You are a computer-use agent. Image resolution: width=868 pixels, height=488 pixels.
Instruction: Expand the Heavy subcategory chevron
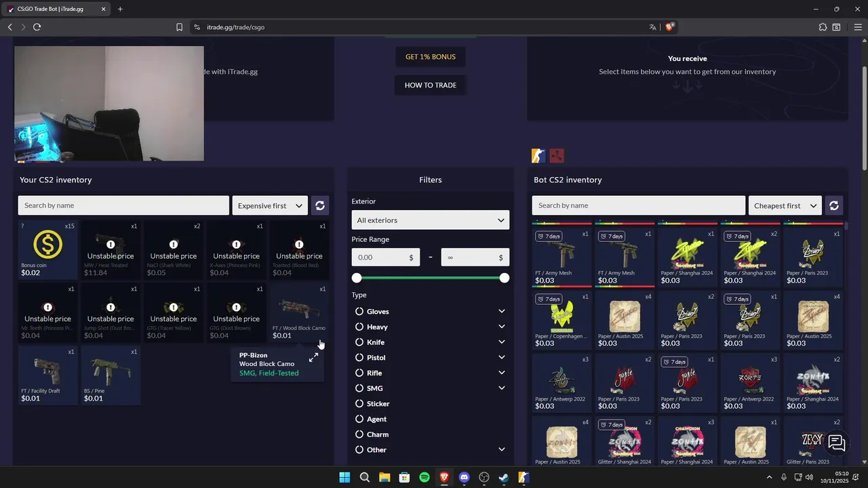[x=502, y=327]
